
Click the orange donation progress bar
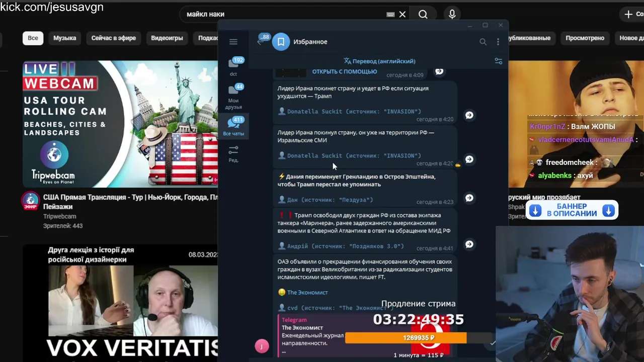coord(406,338)
